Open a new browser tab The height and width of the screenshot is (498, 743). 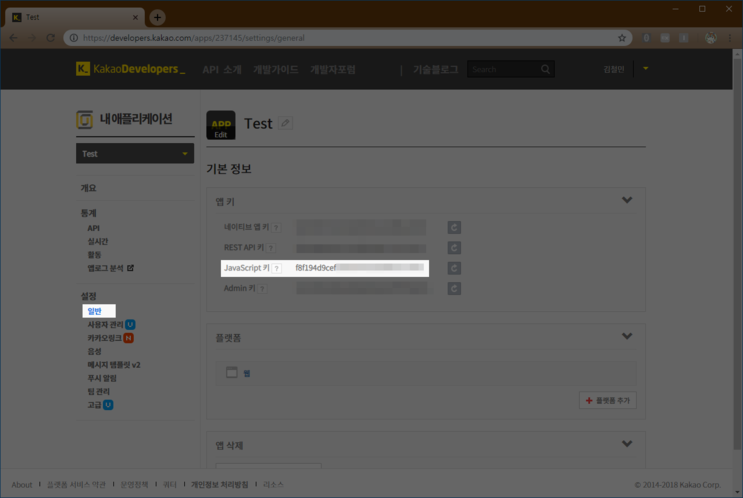coord(157,18)
